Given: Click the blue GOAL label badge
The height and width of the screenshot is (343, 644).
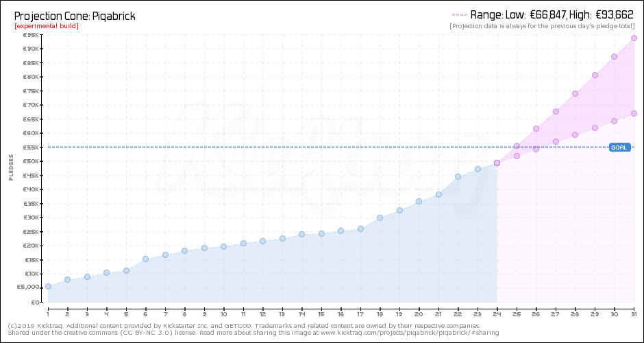Looking at the screenshot, I should 619,147.
